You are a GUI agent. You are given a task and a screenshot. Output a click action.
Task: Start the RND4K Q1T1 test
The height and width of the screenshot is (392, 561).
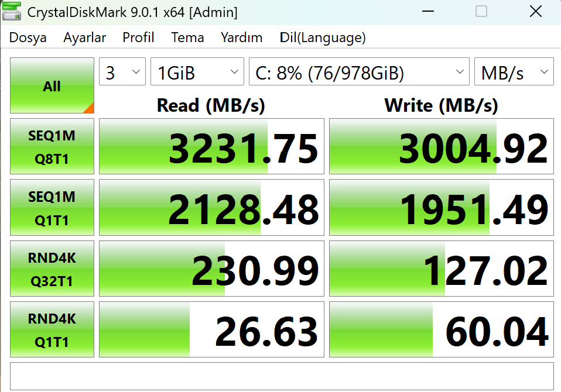tap(52, 329)
